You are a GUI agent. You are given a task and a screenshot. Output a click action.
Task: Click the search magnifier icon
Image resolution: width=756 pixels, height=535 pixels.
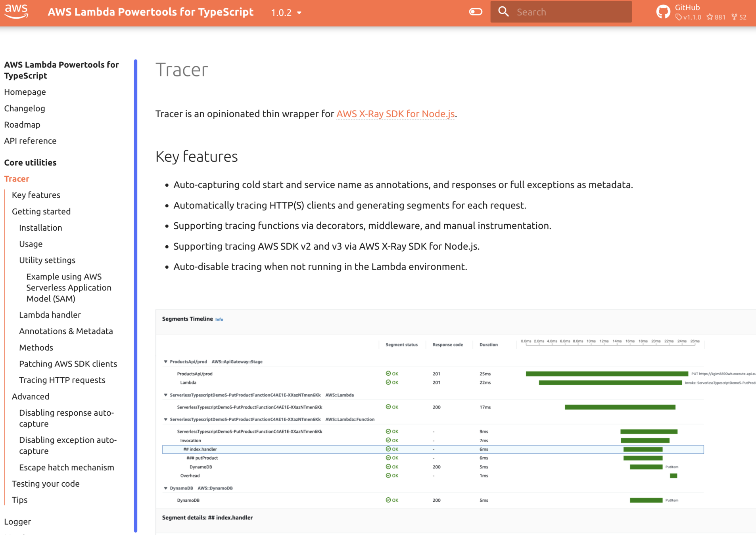(503, 12)
